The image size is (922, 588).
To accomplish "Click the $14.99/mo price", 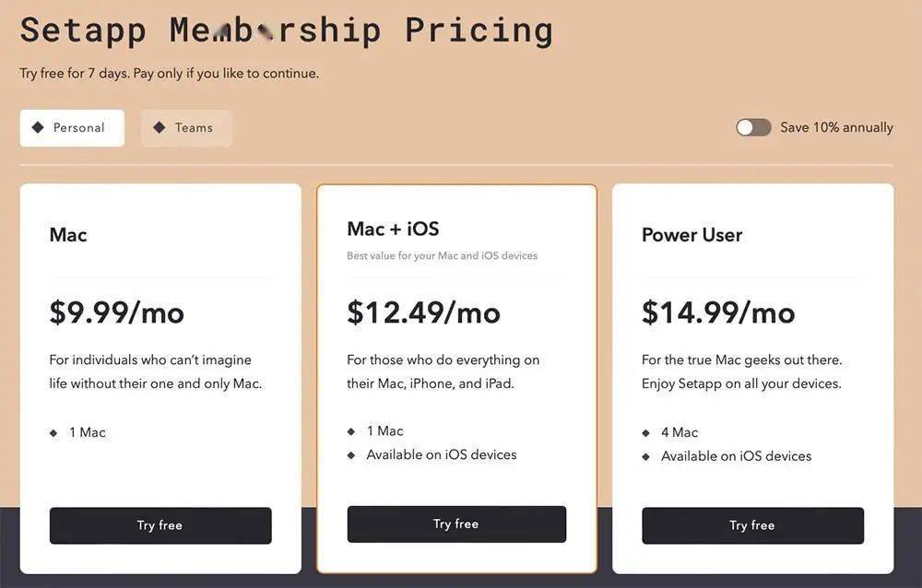I will tap(718, 312).
